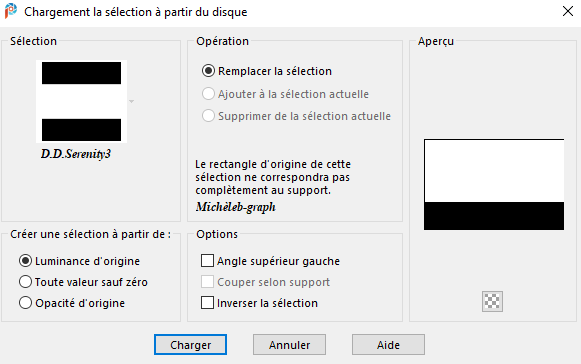
Task: Click the dialog title bar text
Action: click(x=136, y=12)
